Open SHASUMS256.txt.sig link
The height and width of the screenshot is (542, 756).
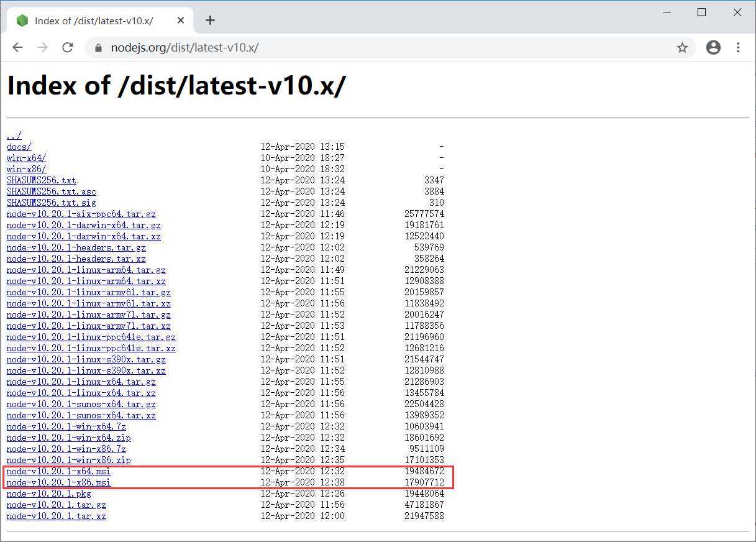pos(52,203)
